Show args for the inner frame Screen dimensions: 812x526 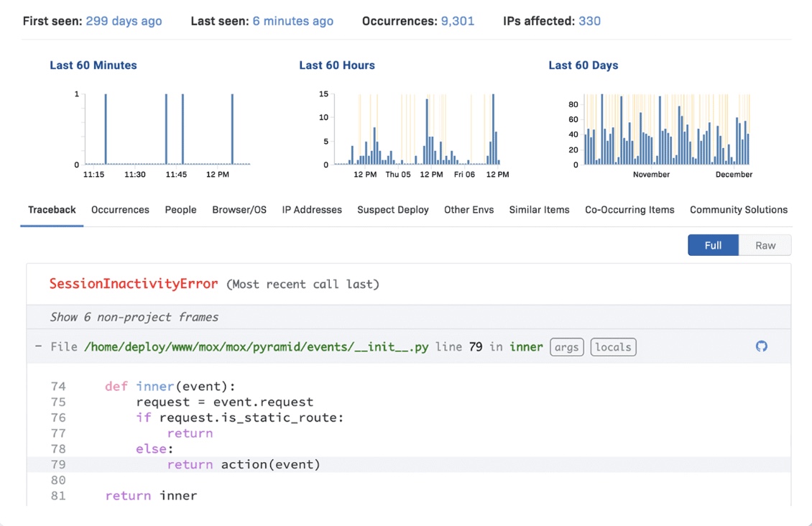point(566,347)
